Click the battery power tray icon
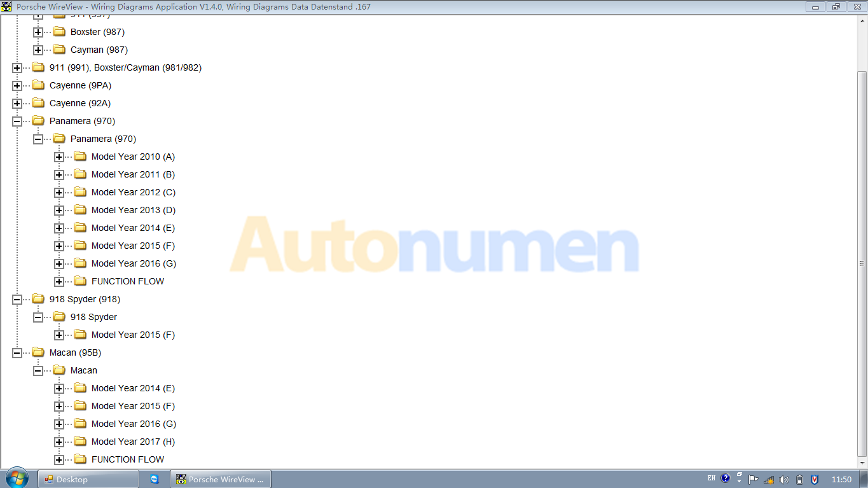Viewport: 868px width, 488px height. 800,480
